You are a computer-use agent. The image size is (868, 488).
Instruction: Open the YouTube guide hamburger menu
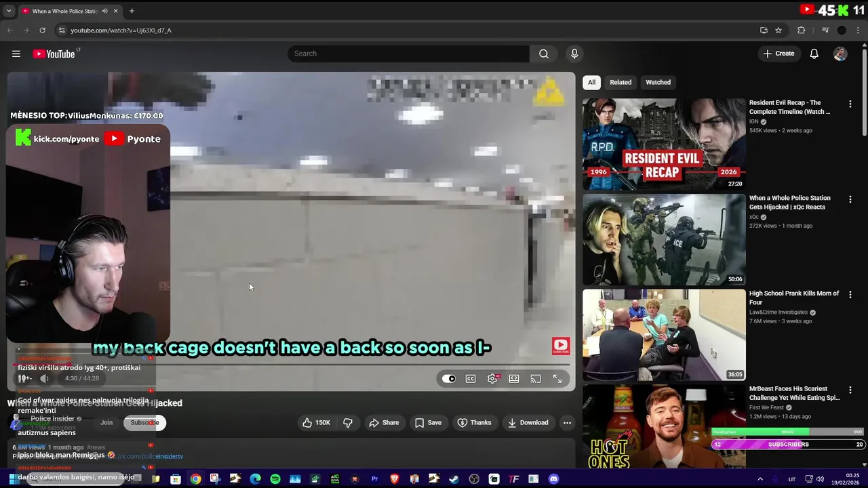pyautogui.click(x=16, y=54)
